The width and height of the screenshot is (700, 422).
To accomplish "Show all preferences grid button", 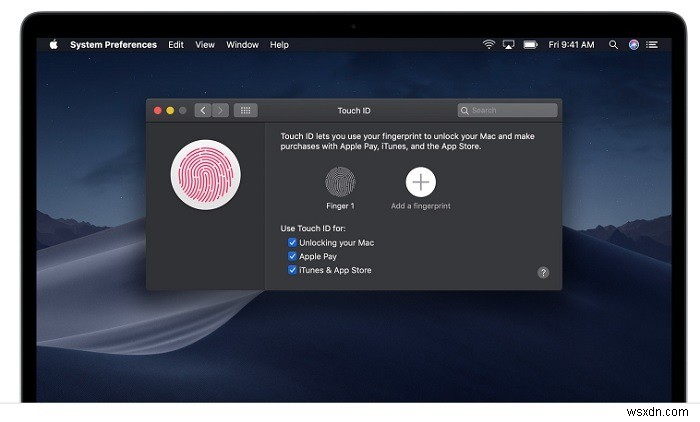I will (246, 110).
